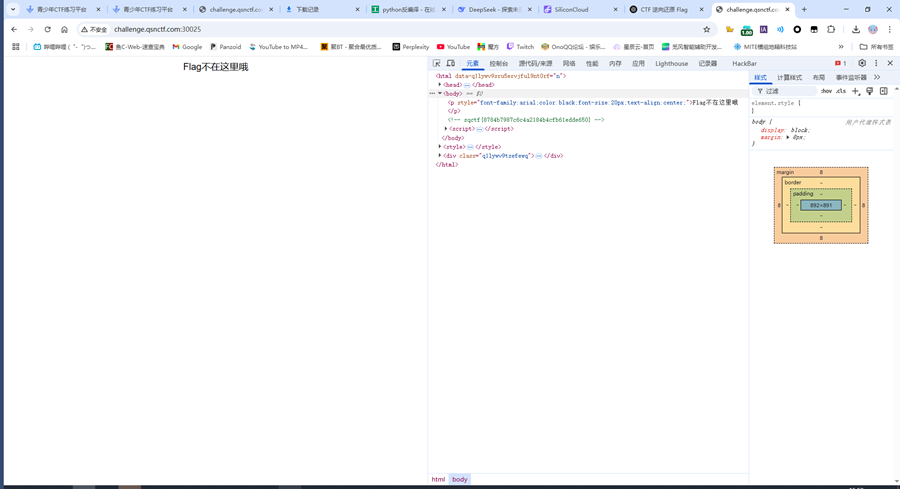The height and width of the screenshot is (489, 900).
Task: Switch to the DeepSeek tab
Action: [x=495, y=10]
